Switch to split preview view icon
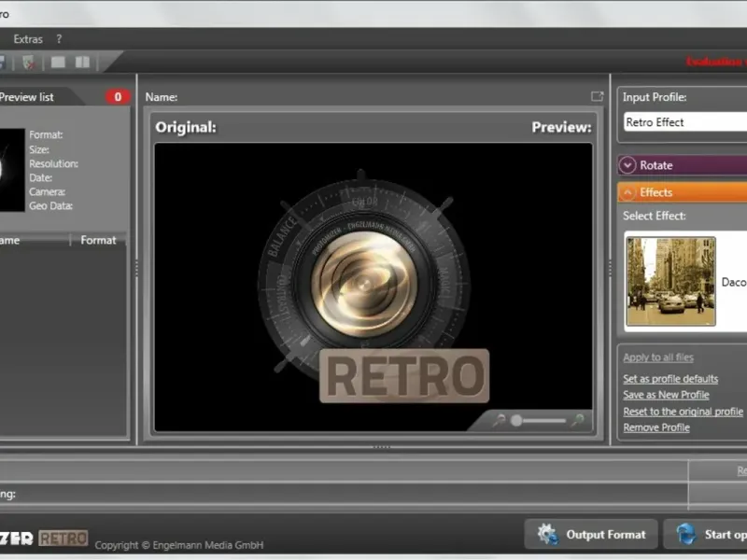The image size is (747, 560). [x=82, y=63]
